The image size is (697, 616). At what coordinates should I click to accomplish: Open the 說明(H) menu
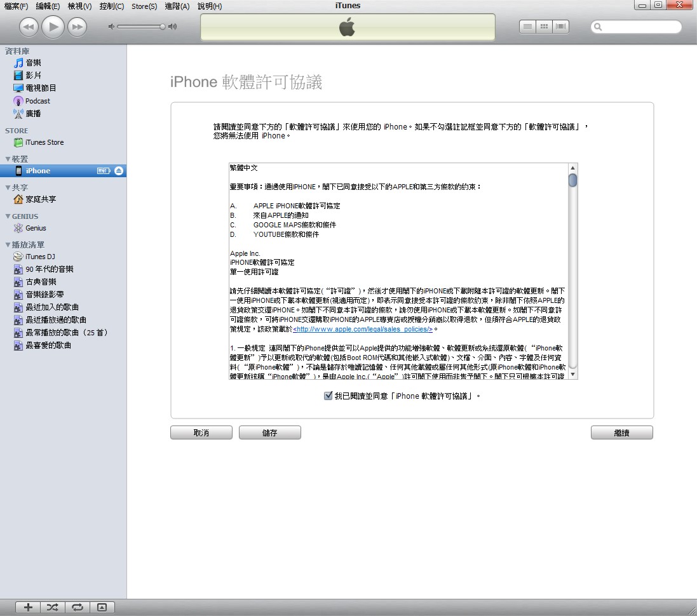coord(210,6)
